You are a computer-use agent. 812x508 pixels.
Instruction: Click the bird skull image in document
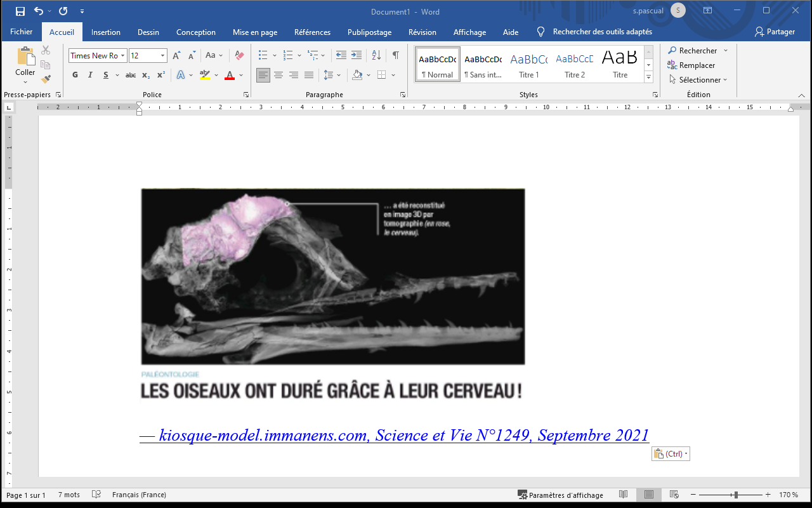(333, 276)
